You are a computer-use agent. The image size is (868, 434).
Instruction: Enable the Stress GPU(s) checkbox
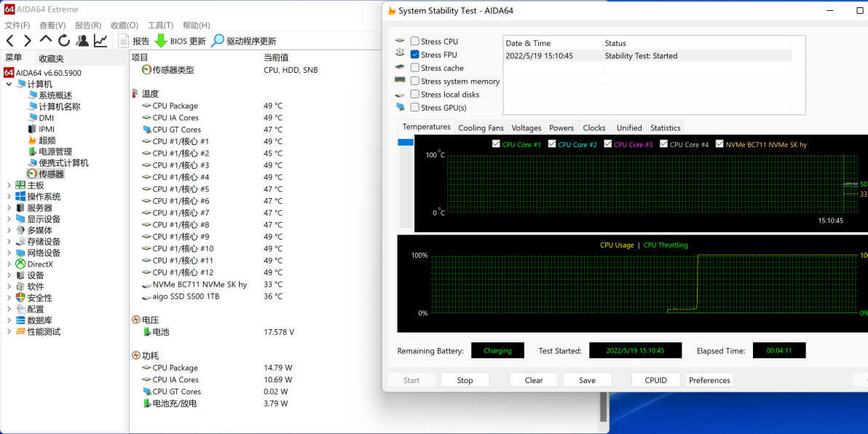click(x=414, y=107)
